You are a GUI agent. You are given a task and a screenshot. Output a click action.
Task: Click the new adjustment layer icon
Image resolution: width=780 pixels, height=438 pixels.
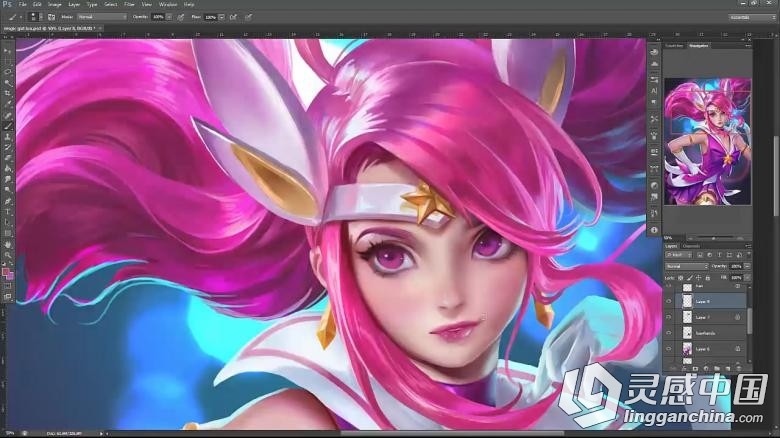click(706, 369)
